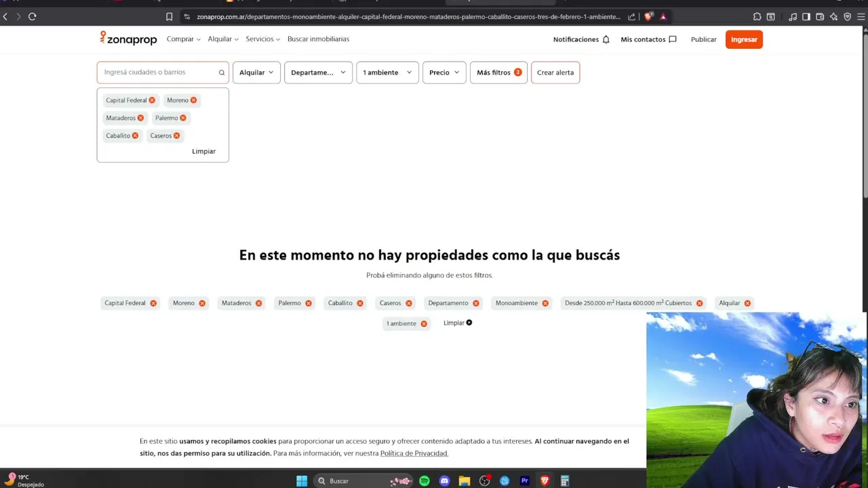
Task: Click the Publicar link
Action: [703, 39]
